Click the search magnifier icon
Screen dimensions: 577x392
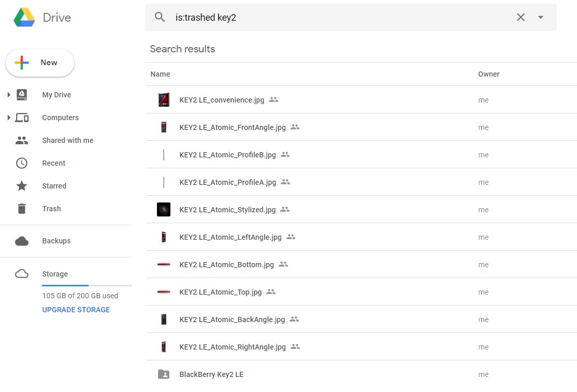click(x=160, y=17)
